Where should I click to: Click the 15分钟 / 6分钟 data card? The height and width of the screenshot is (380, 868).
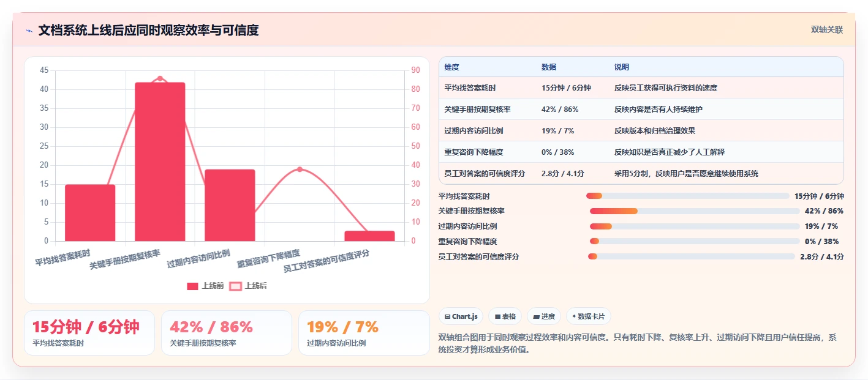pos(89,333)
